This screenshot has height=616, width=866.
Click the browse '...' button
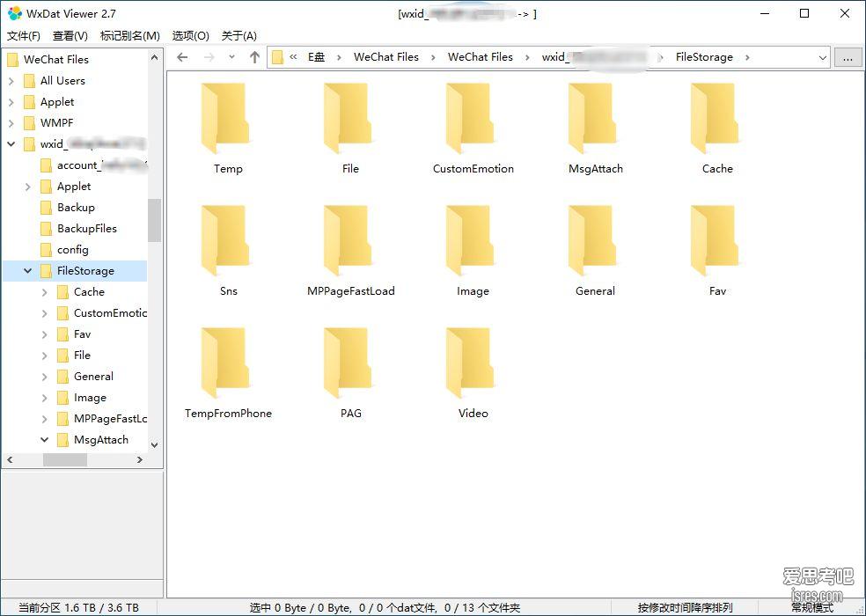(848, 57)
